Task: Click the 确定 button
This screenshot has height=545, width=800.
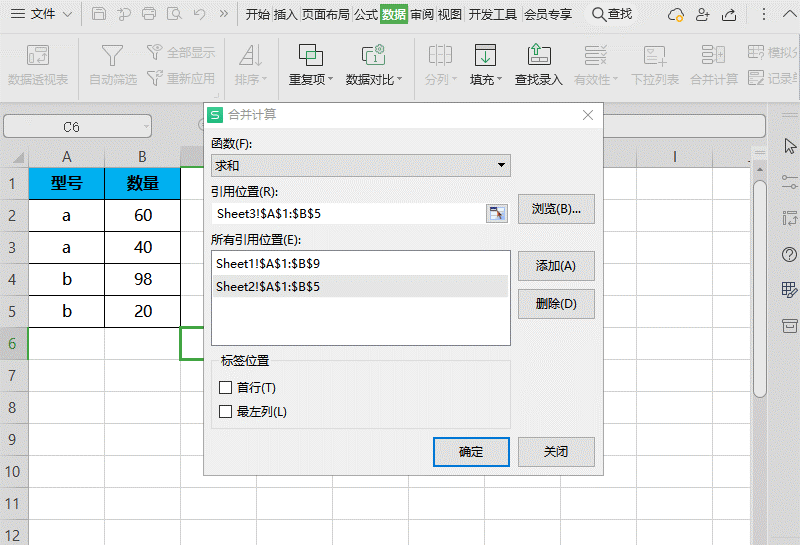Action: coord(471,452)
